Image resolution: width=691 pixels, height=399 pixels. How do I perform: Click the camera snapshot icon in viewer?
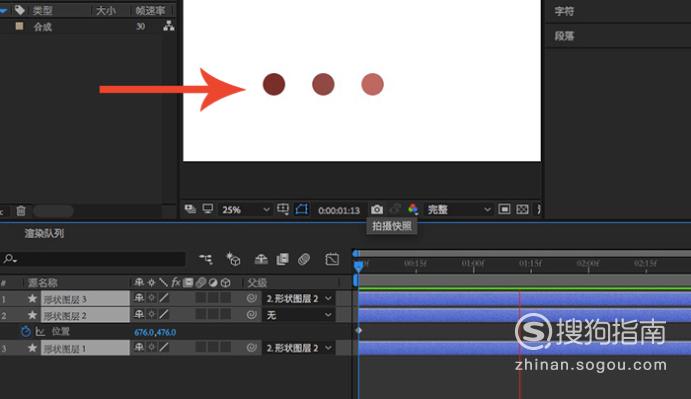377,209
